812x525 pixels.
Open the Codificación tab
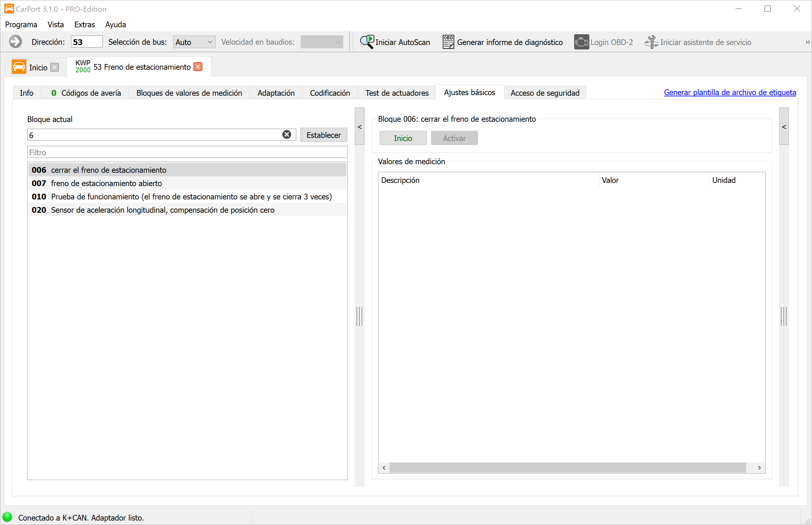coord(330,93)
